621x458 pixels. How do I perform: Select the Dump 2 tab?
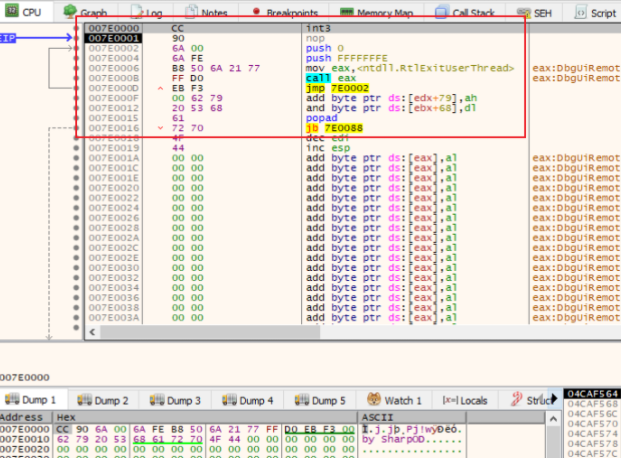103,400
